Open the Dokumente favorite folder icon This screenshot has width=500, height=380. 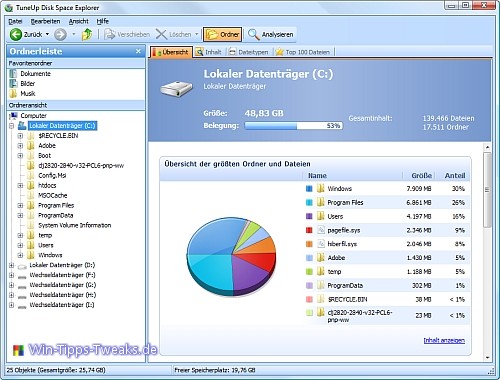pyautogui.click(x=13, y=74)
